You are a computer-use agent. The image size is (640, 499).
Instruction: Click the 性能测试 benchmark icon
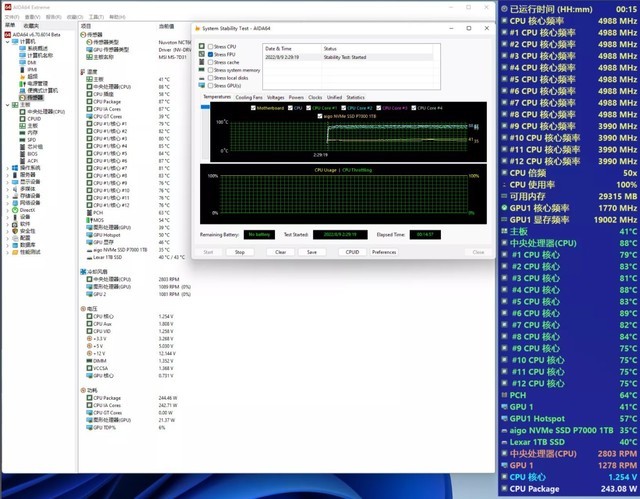pyautogui.click(x=15, y=252)
